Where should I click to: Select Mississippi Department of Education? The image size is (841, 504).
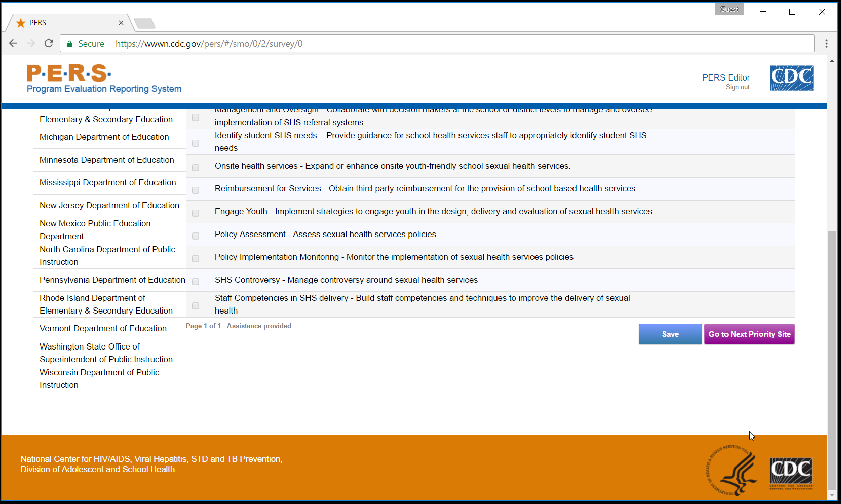point(109,183)
